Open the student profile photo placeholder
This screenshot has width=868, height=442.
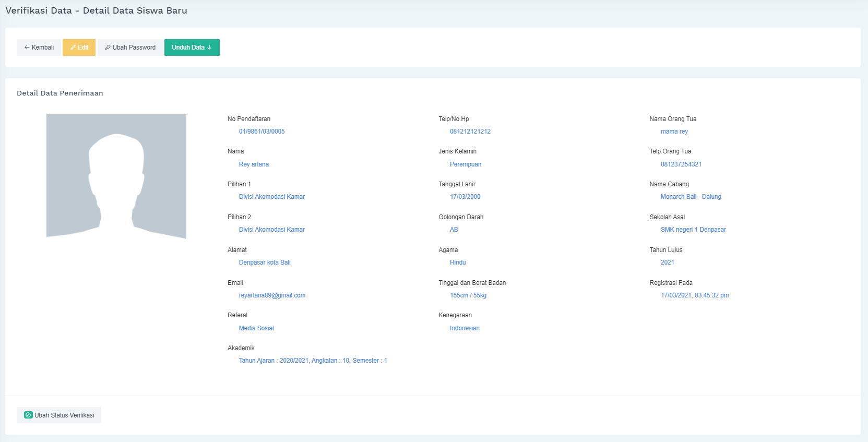pyautogui.click(x=116, y=176)
